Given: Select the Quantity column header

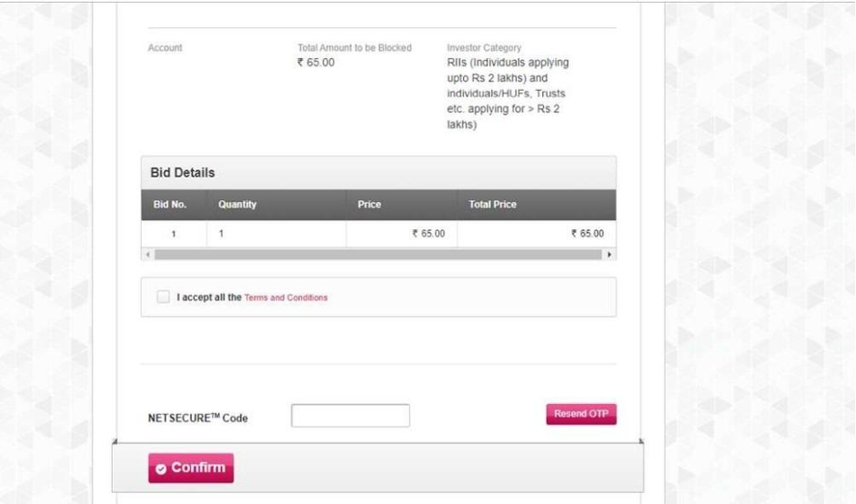Looking at the screenshot, I should [237, 205].
